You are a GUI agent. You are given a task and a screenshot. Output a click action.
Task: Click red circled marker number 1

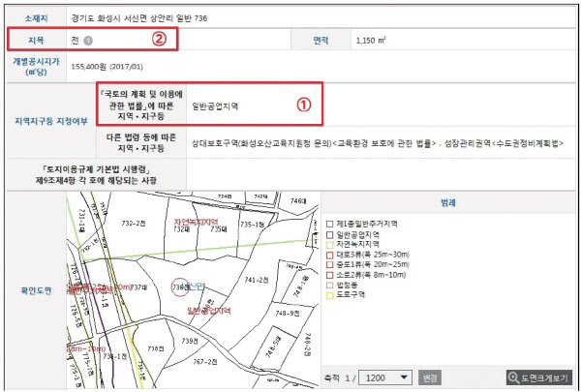[303, 103]
